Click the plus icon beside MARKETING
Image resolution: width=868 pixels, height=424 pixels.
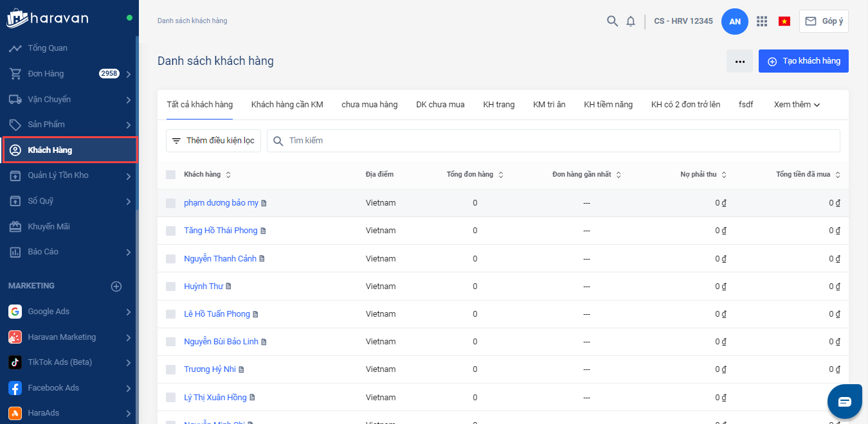(x=116, y=287)
